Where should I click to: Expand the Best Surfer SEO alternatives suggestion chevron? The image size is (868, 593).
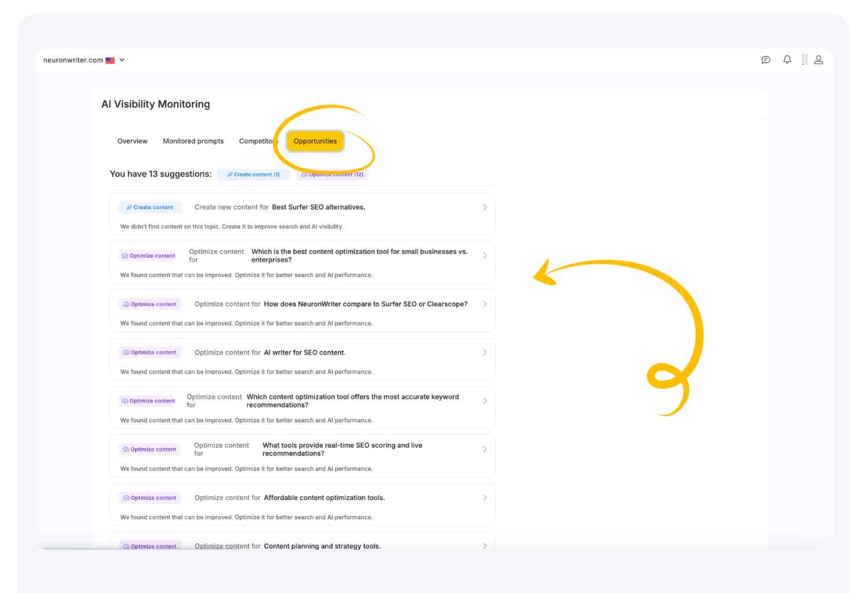pyautogui.click(x=485, y=207)
